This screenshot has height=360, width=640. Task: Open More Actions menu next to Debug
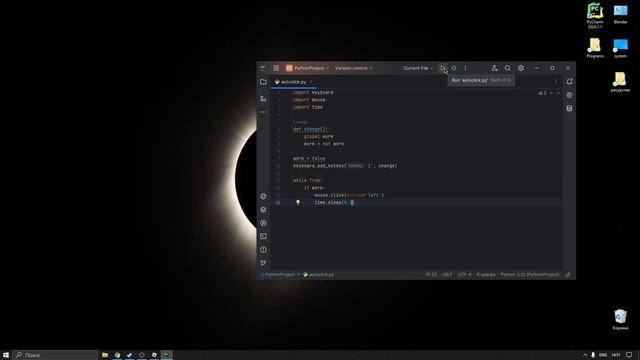[x=465, y=68]
